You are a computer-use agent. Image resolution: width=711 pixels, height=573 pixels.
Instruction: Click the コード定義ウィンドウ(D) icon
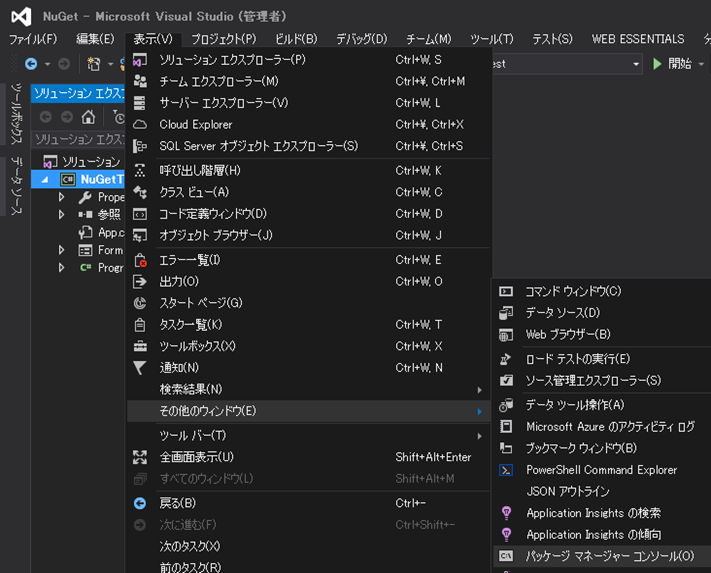pyautogui.click(x=140, y=214)
